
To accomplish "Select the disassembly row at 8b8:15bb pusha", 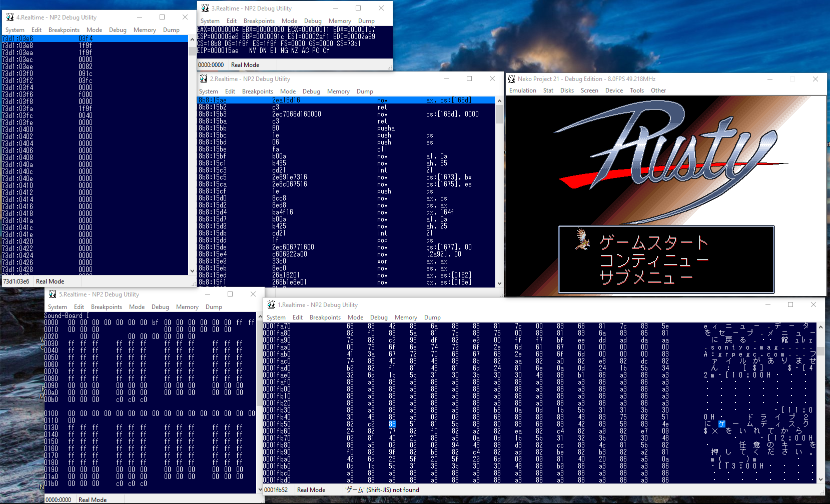I will pos(346,128).
